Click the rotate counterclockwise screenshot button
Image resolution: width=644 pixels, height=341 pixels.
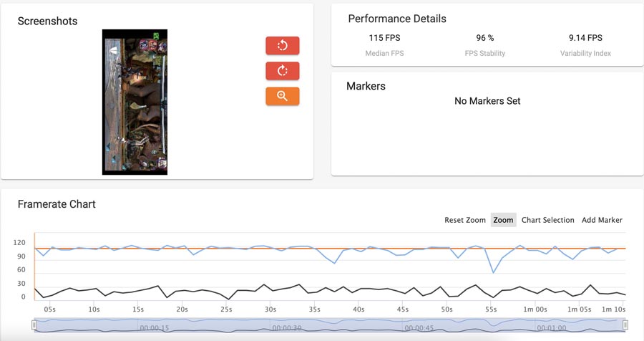tap(282, 46)
